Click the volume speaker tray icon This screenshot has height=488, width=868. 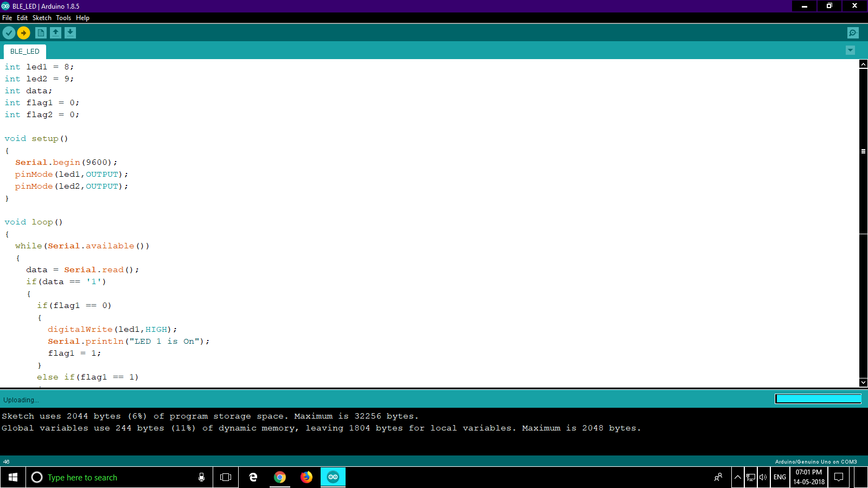(763, 477)
